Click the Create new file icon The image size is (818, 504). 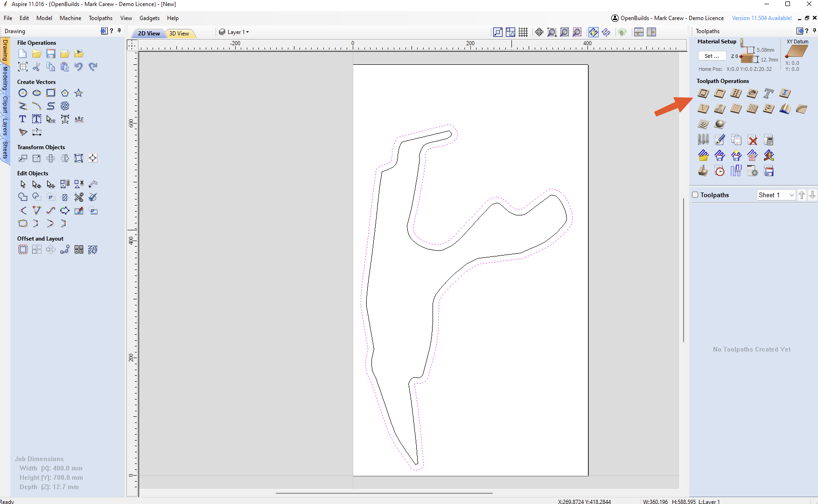click(22, 54)
